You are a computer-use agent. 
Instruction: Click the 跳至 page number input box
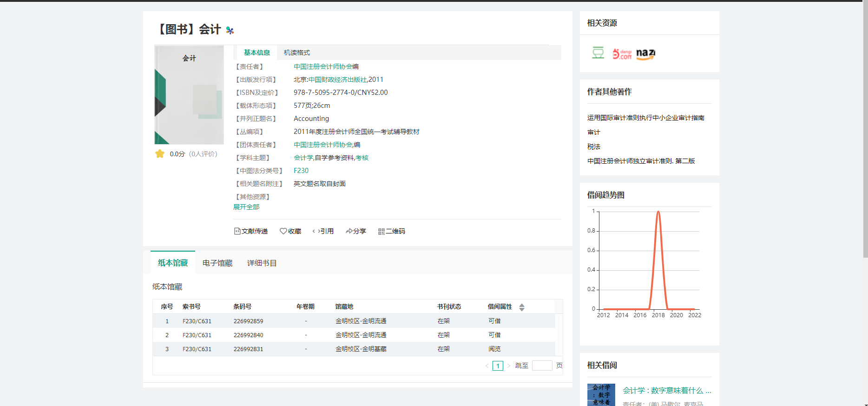tap(542, 366)
